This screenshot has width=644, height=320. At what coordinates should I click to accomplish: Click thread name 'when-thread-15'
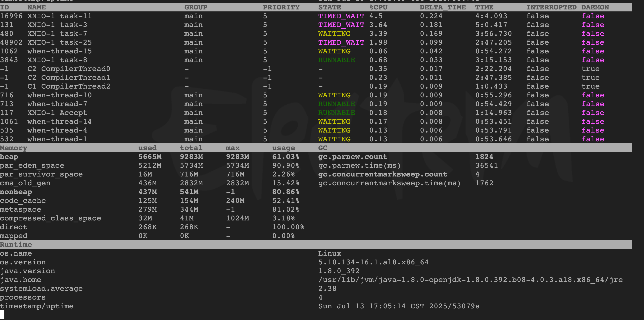[x=60, y=51]
